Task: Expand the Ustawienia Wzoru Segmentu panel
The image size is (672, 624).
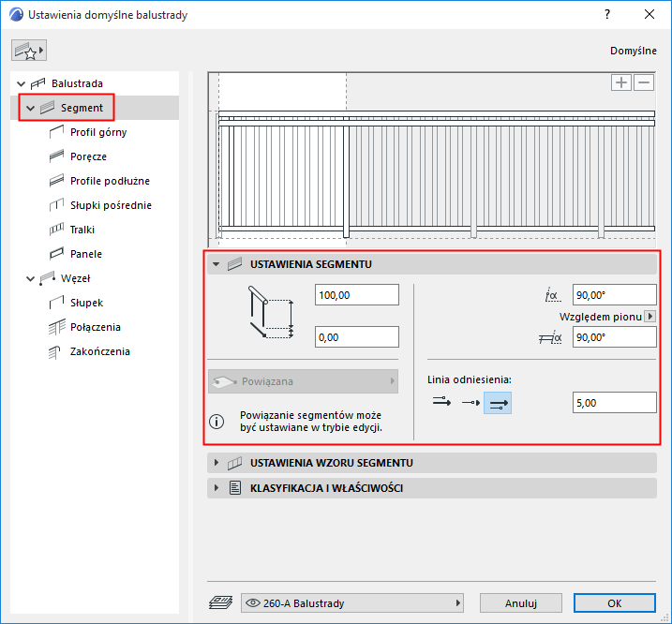Action: pos(217,463)
